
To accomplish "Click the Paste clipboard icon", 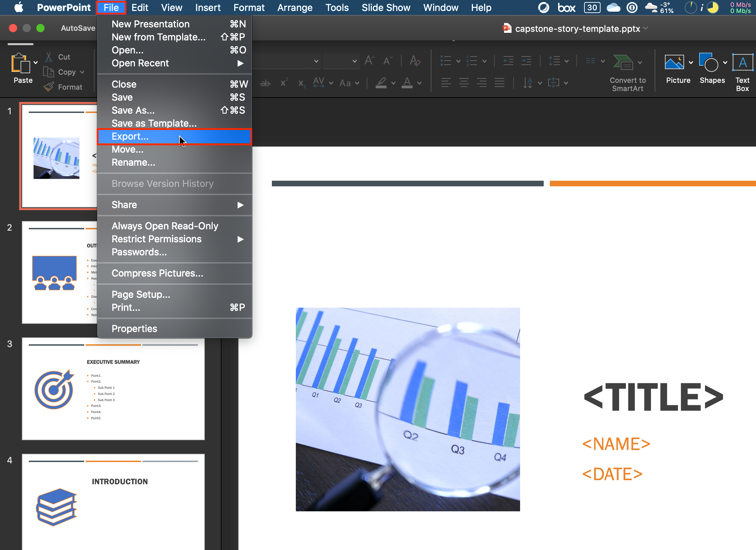I will tap(20, 64).
